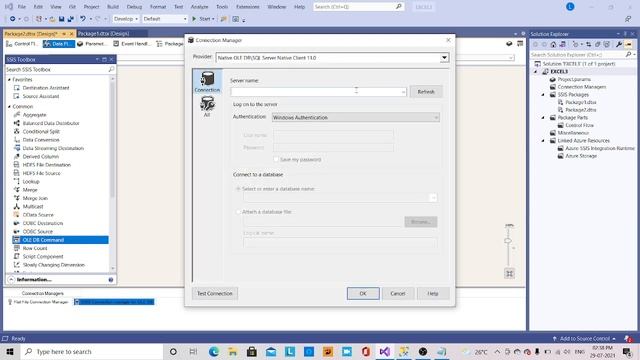The image size is (640, 360).
Task: Select OLE DB Command toolbox item
Action: [x=60, y=240]
